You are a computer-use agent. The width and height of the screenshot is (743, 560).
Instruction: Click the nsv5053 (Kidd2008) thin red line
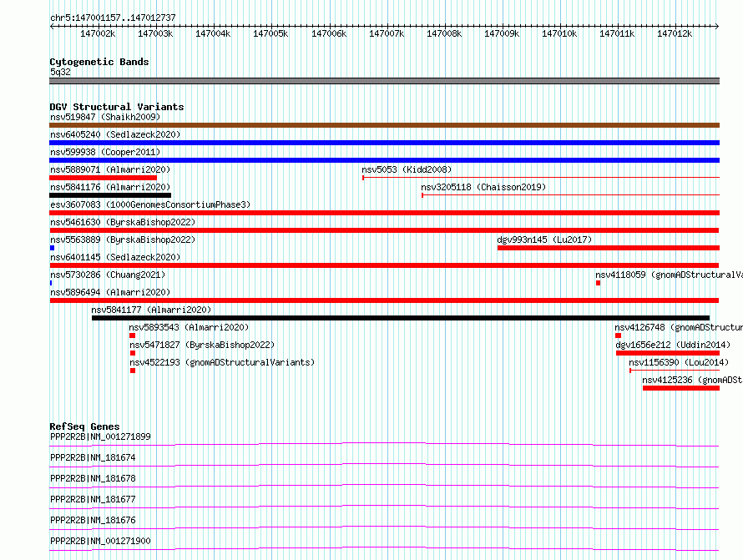(541, 178)
